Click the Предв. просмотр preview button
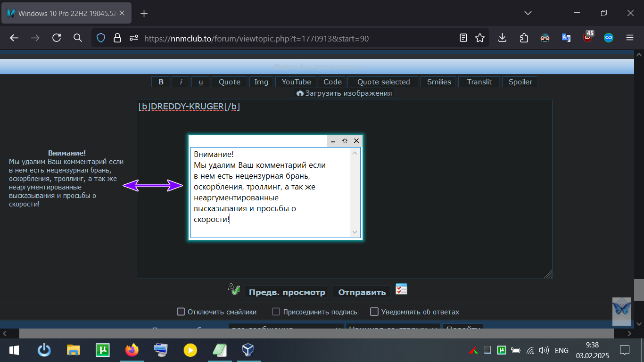 pos(287,292)
